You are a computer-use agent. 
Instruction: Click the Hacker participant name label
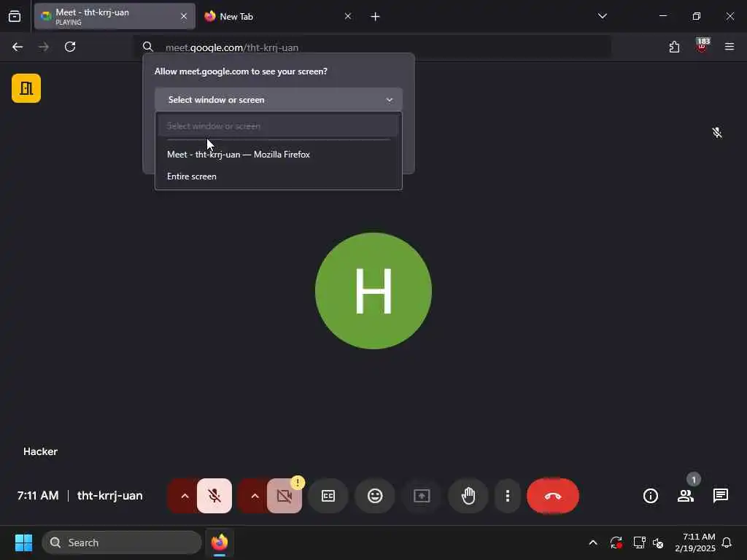coord(41,451)
